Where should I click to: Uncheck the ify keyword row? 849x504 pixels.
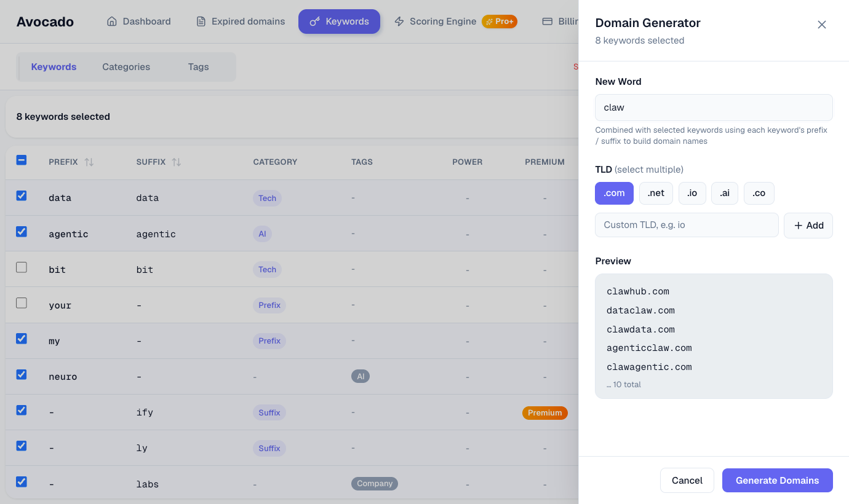click(22, 410)
